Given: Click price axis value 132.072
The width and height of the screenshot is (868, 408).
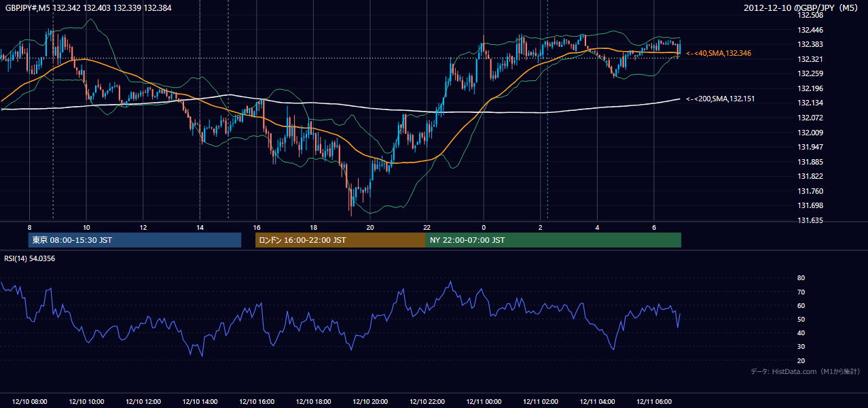Looking at the screenshot, I should [810, 118].
